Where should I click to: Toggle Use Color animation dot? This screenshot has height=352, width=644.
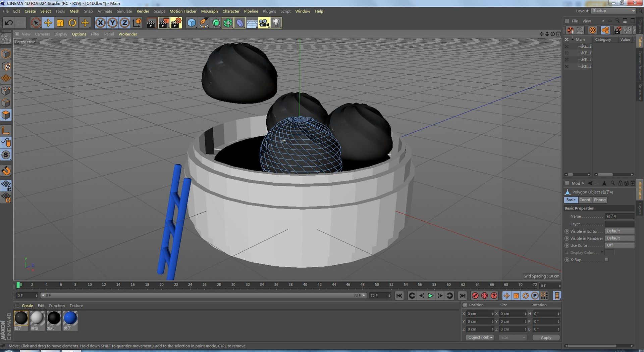coord(567,246)
